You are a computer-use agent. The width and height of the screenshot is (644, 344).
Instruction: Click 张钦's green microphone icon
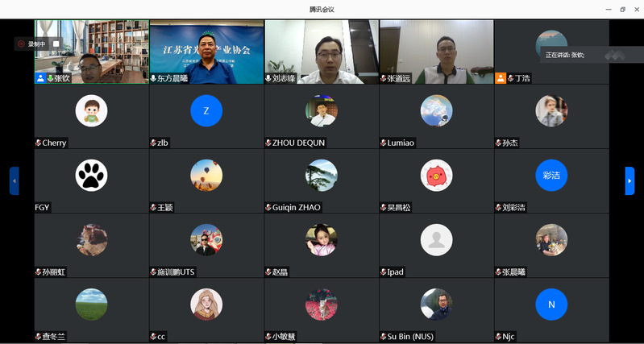click(50, 79)
